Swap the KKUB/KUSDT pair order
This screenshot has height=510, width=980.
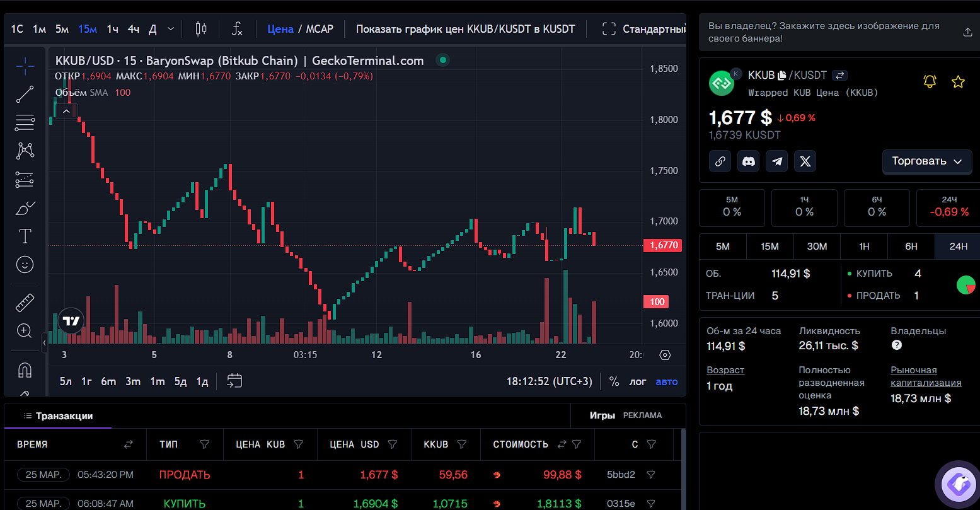[839, 75]
